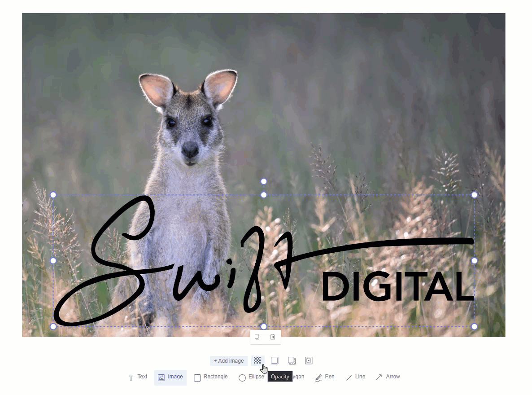Select the Pen tool
This screenshot has width=532, height=395.
(x=325, y=377)
